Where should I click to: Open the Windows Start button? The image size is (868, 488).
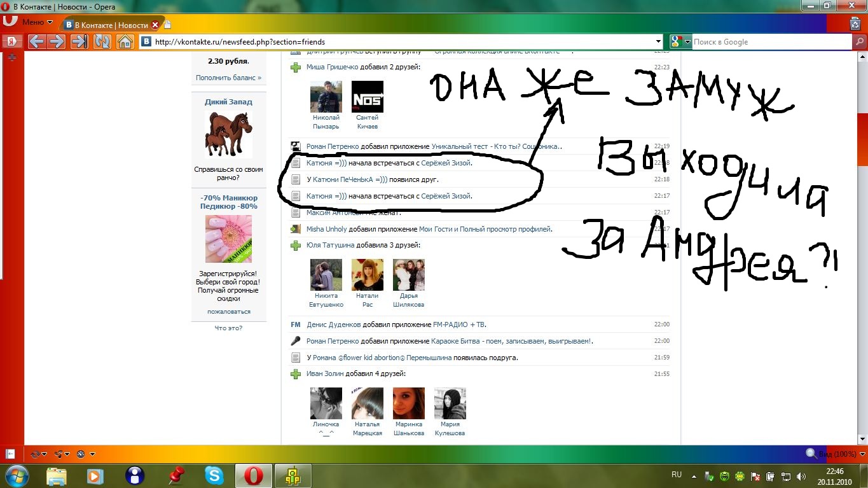pos(16,475)
